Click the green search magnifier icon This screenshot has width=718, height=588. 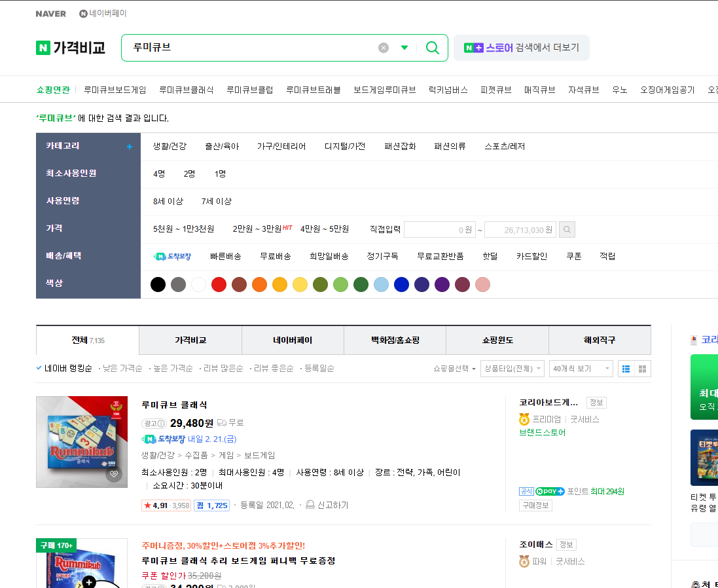click(x=432, y=48)
